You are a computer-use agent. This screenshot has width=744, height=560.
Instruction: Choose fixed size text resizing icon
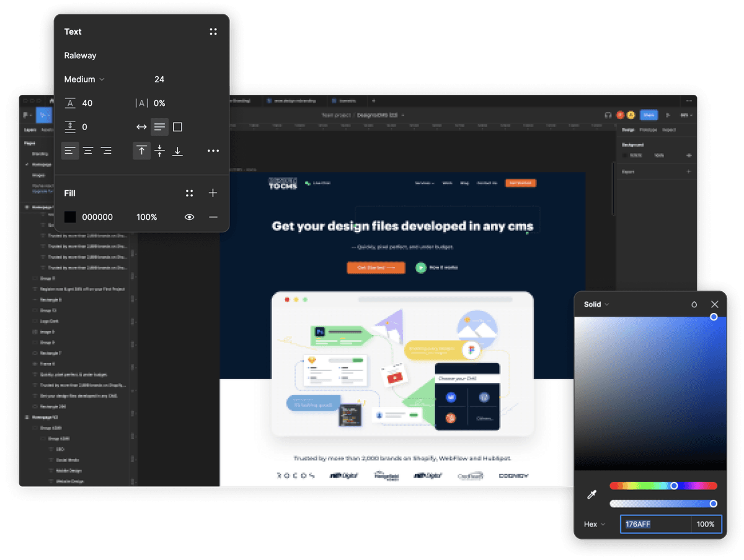(x=177, y=127)
